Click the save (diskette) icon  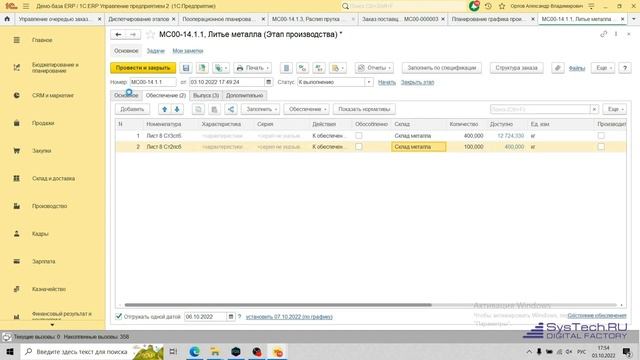(186, 68)
